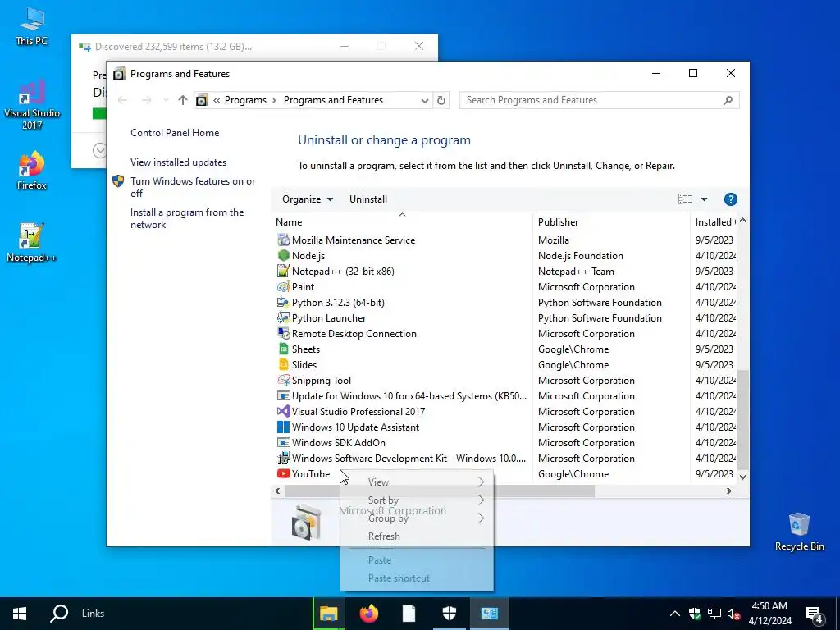
Task: Open the Windows Start menu
Action: tap(20, 614)
